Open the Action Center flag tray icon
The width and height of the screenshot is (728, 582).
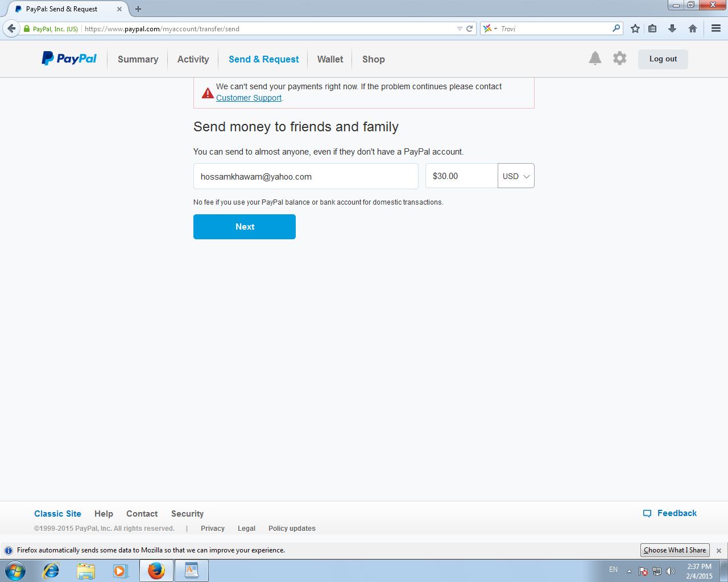coord(643,571)
